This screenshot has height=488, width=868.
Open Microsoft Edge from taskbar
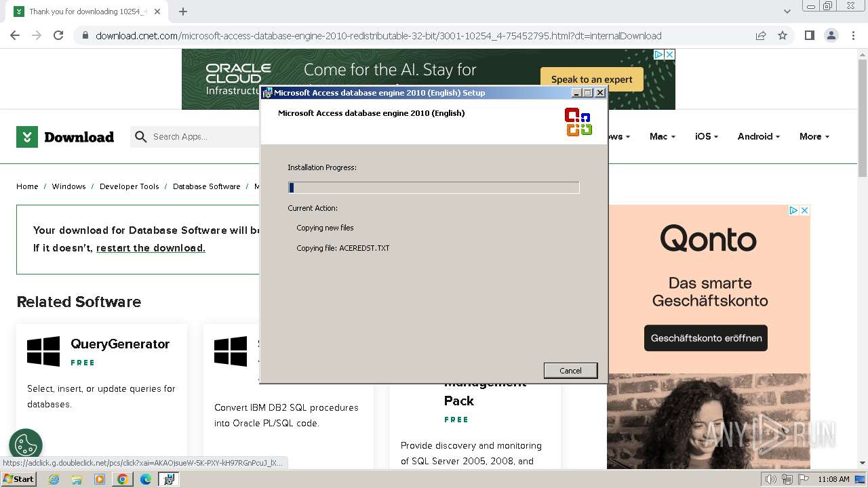146,479
